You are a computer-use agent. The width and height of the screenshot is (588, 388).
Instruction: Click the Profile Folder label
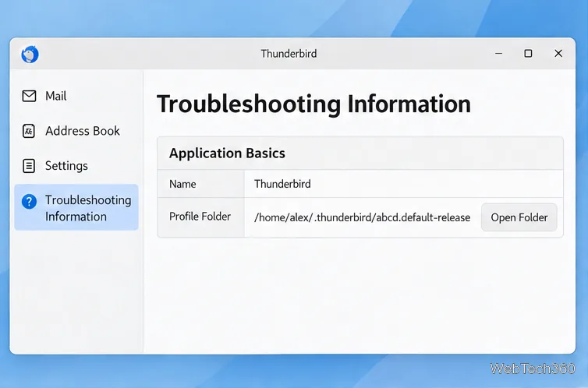coord(200,217)
